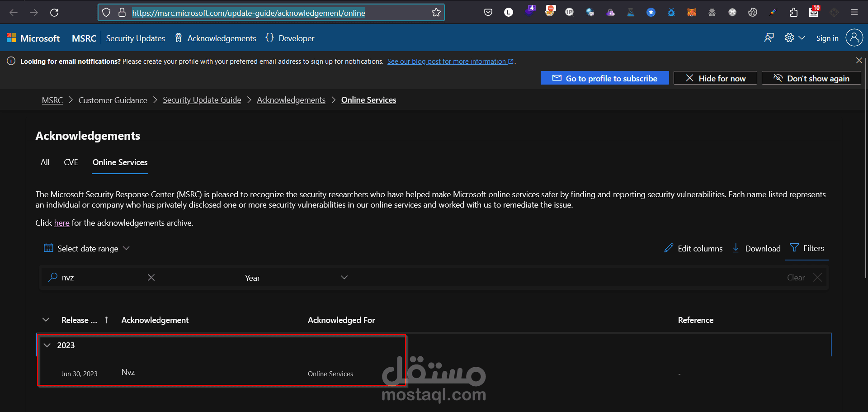The height and width of the screenshot is (412, 868).
Task: Click the Microsoft logo
Action: (x=33, y=38)
